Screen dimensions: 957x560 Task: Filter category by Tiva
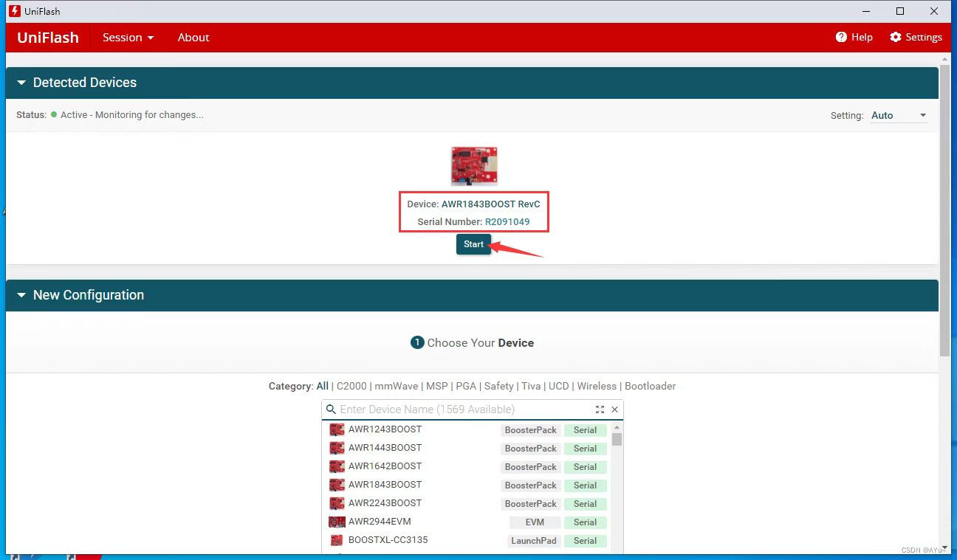(x=531, y=386)
